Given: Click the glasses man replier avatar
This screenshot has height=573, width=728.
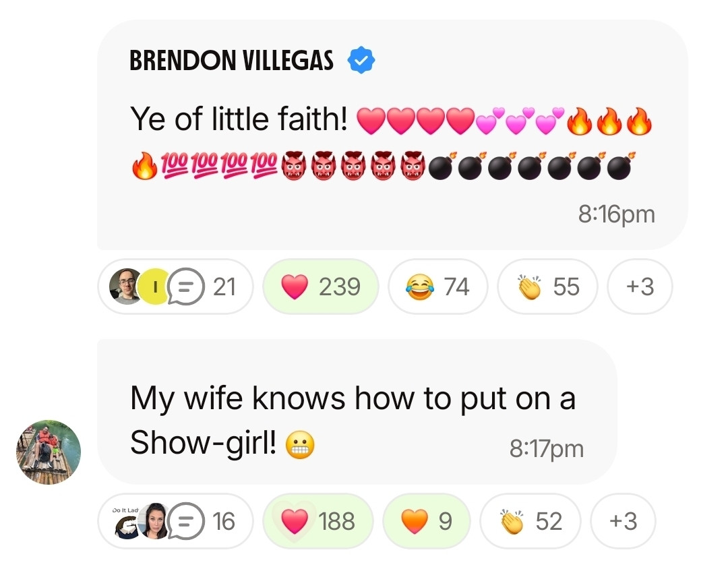Looking at the screenshot, I should pos(125,286).
